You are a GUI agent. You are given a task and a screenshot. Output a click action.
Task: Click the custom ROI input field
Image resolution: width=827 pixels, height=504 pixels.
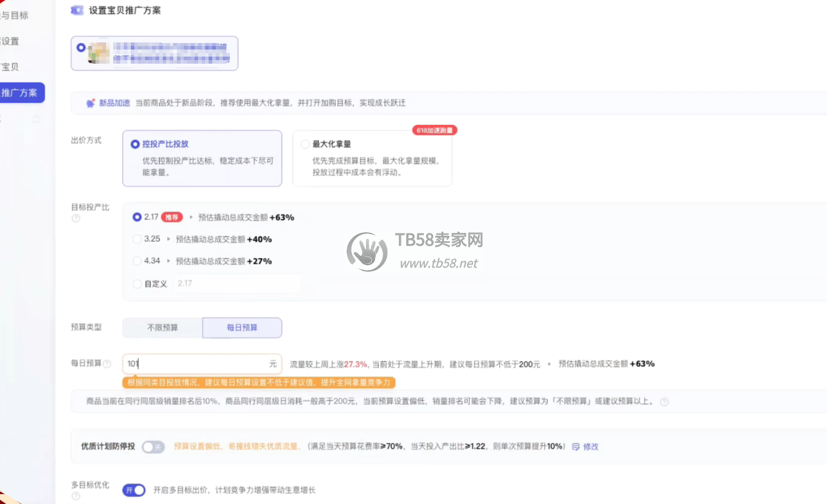coord(237,284)
